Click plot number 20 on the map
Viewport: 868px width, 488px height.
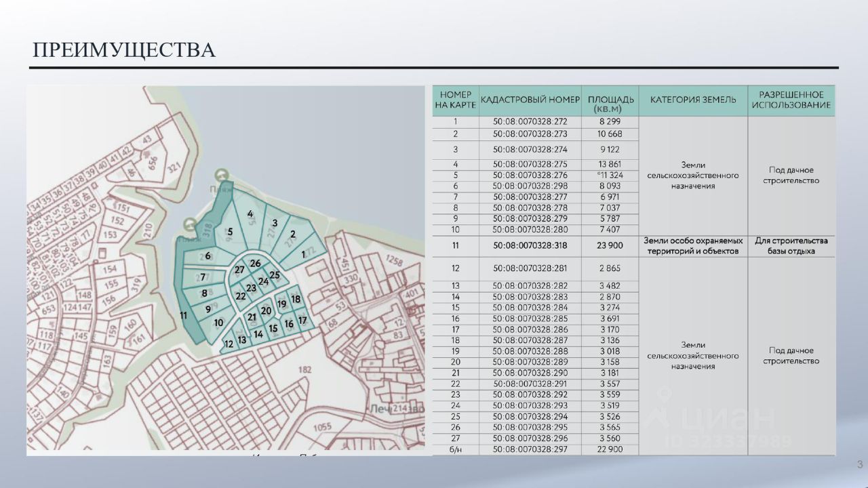[267, 311]
